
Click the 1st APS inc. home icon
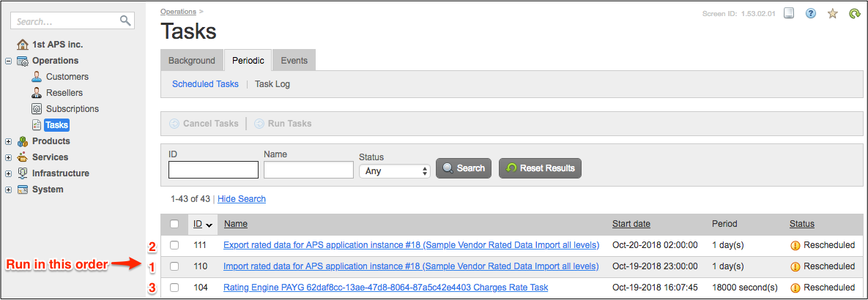click(x=23, y=45)
